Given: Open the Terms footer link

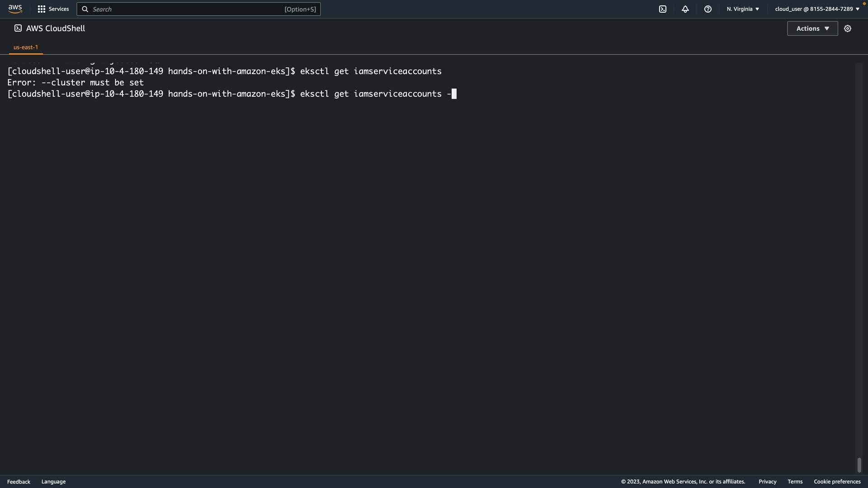Looking at the screenshot, I should [795, 482].
